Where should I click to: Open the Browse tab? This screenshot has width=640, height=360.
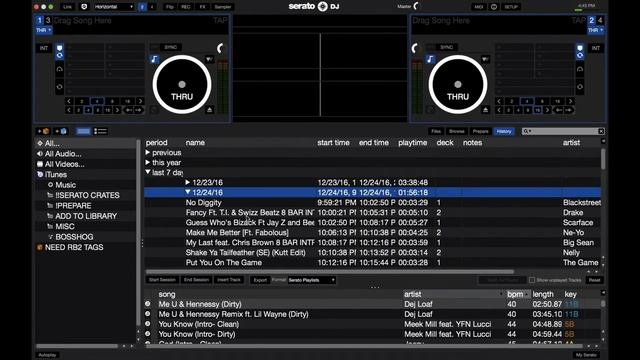pos(457,131)
